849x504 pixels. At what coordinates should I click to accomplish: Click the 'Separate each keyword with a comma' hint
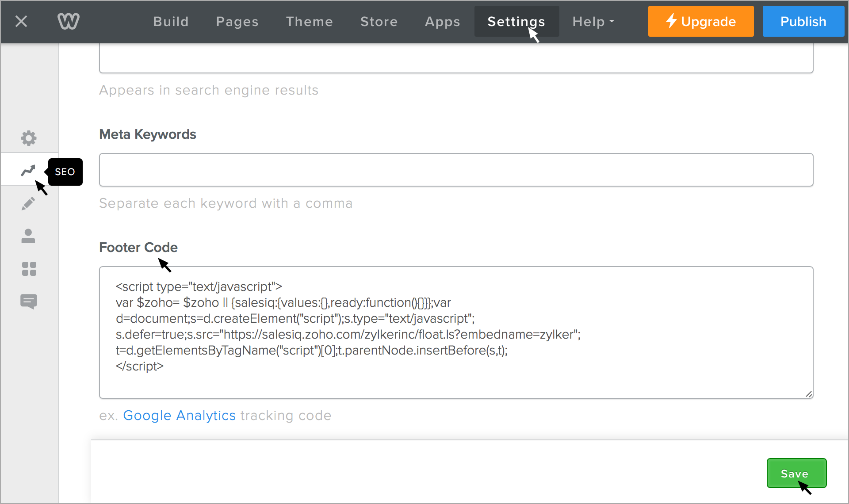point(226,203)
